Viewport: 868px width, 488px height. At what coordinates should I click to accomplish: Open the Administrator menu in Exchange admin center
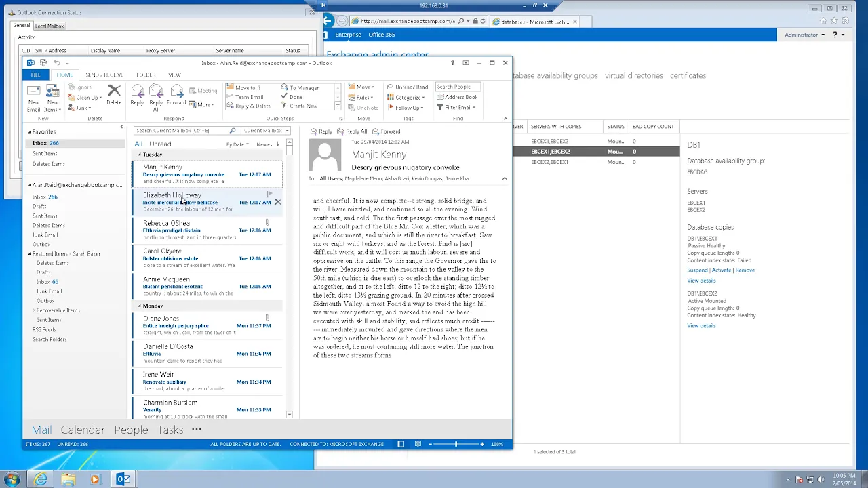804,35
